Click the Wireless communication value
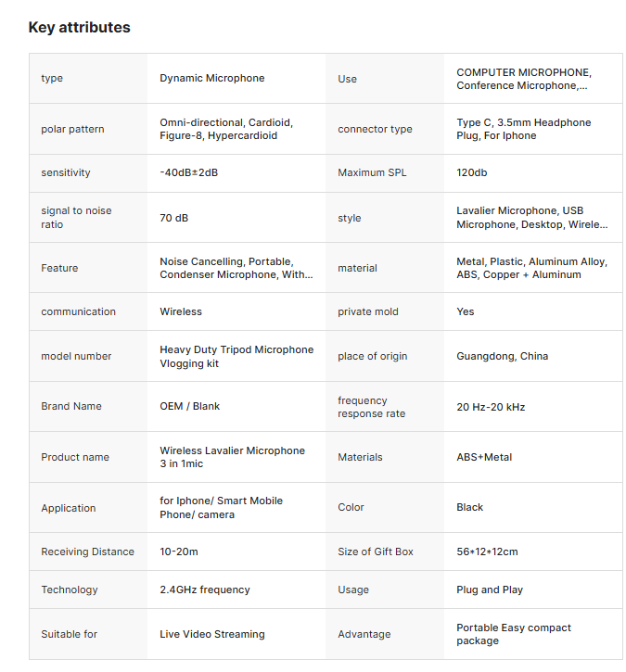The height and width of the screenshot is (672, 626). pyautogui.click(x=181, y=312)
